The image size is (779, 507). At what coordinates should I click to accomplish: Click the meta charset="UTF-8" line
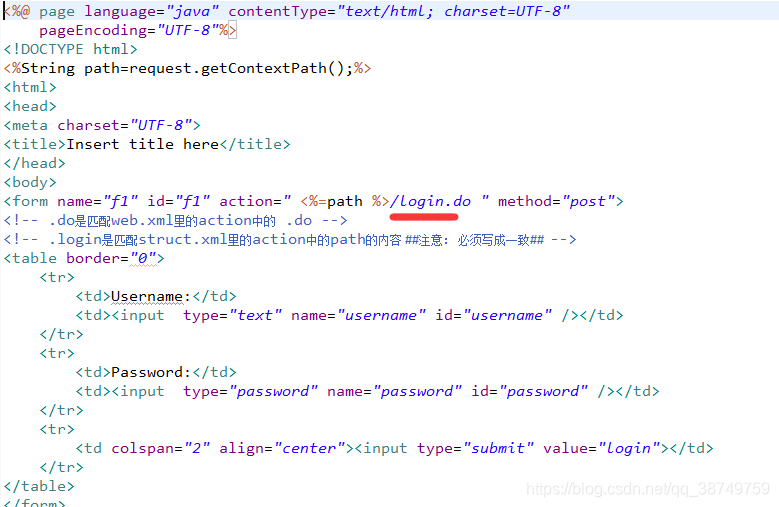(102, 125)
